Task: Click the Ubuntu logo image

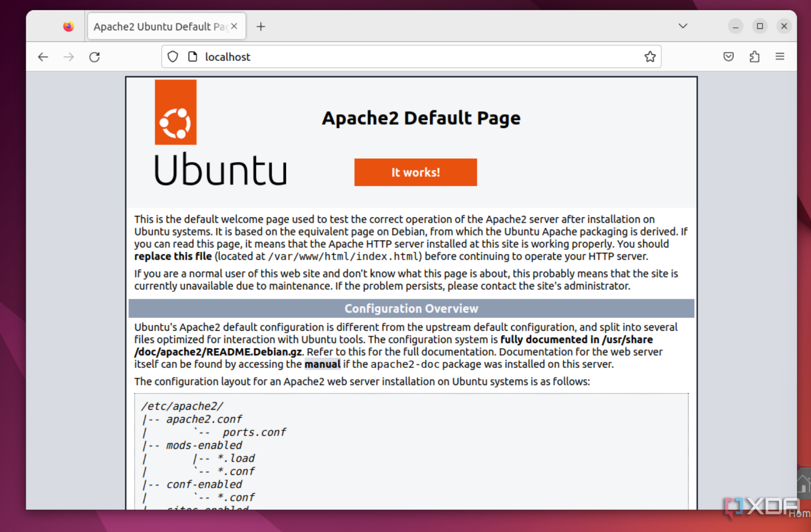Action: [x=221, y=133]
